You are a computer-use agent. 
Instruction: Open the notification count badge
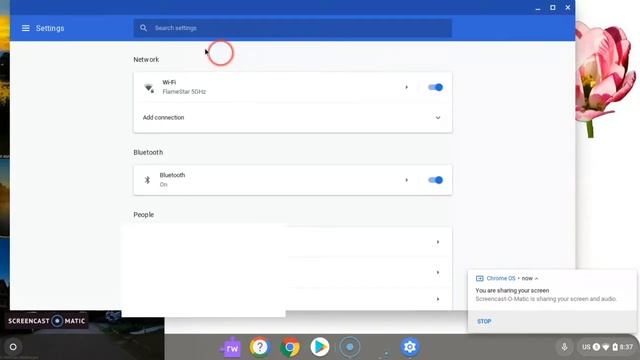(596, 347)
